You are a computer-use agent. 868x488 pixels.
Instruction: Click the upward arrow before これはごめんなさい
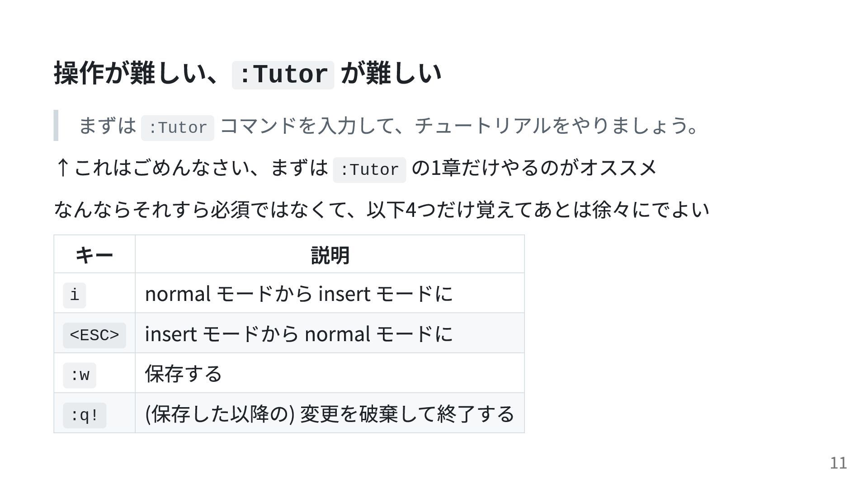(x=62, y=168)
